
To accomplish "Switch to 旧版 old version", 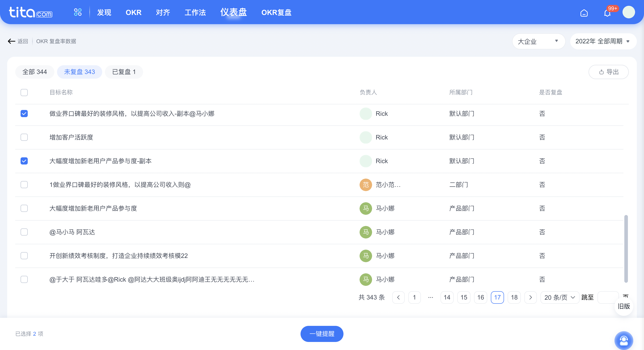I will (624, 306).
